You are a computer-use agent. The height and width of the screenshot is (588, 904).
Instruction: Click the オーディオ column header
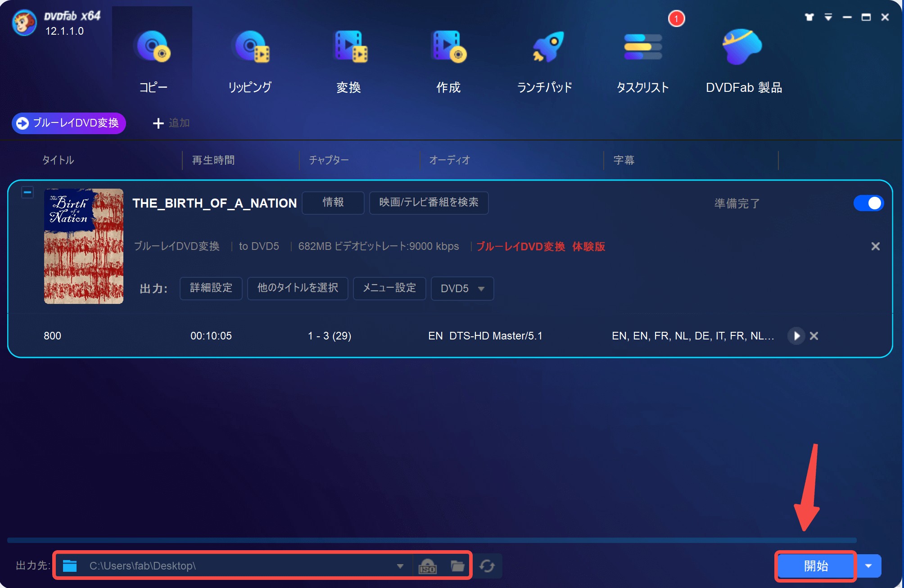[x=450, y=160]
